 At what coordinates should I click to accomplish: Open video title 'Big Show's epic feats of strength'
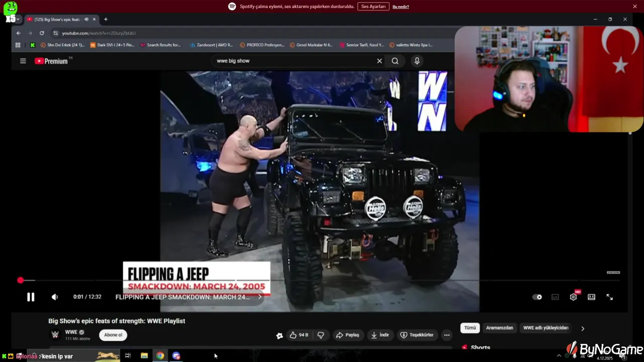click(x=117, y=321)
